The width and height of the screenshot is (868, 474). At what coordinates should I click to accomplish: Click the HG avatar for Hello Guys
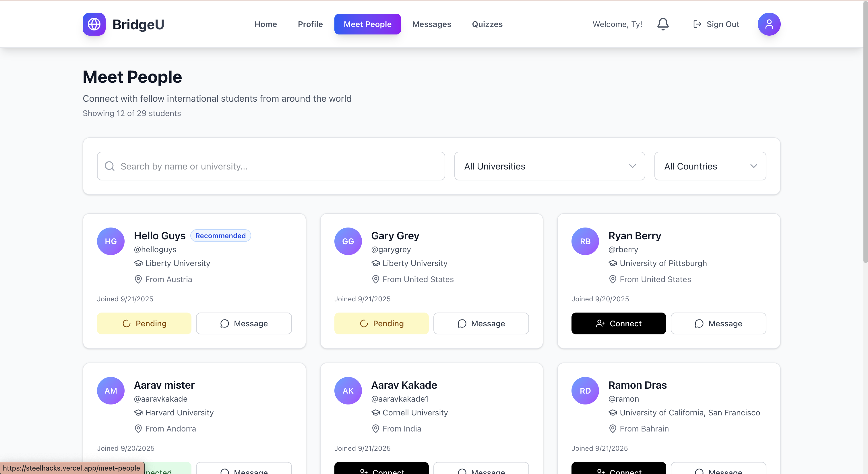(111, 241)
